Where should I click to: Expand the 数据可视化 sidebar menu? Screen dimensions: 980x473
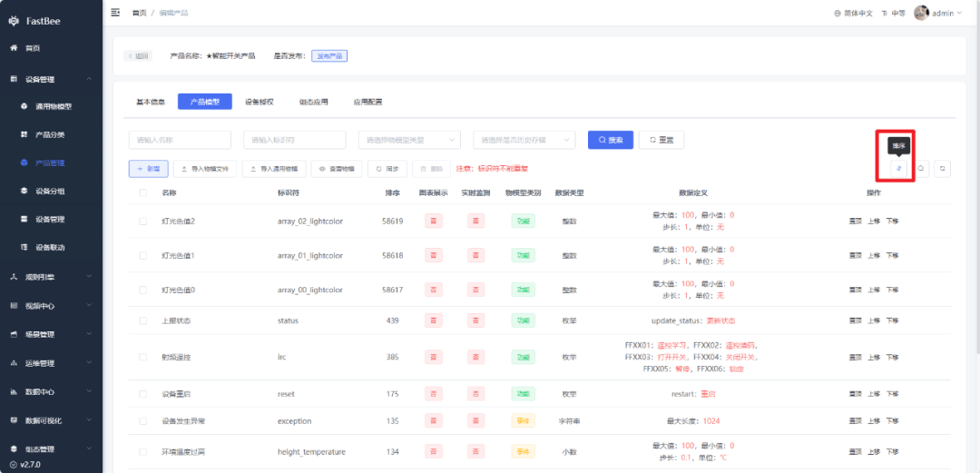click(x=51, y=420)
